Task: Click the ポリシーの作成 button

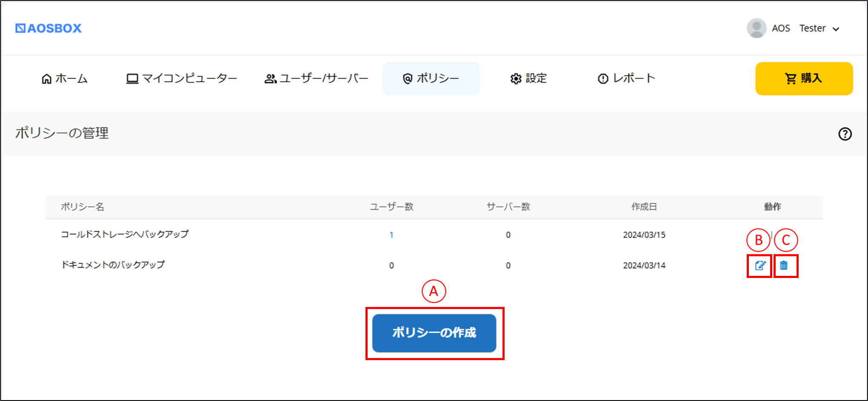Action: pos(434,333)
